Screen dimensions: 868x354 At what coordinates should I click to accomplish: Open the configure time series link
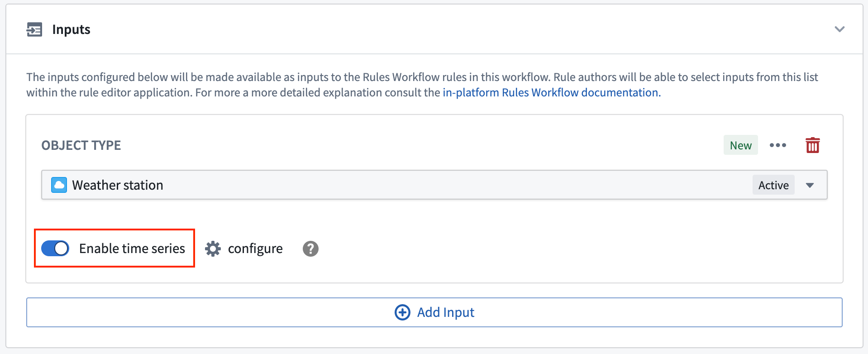255,249
